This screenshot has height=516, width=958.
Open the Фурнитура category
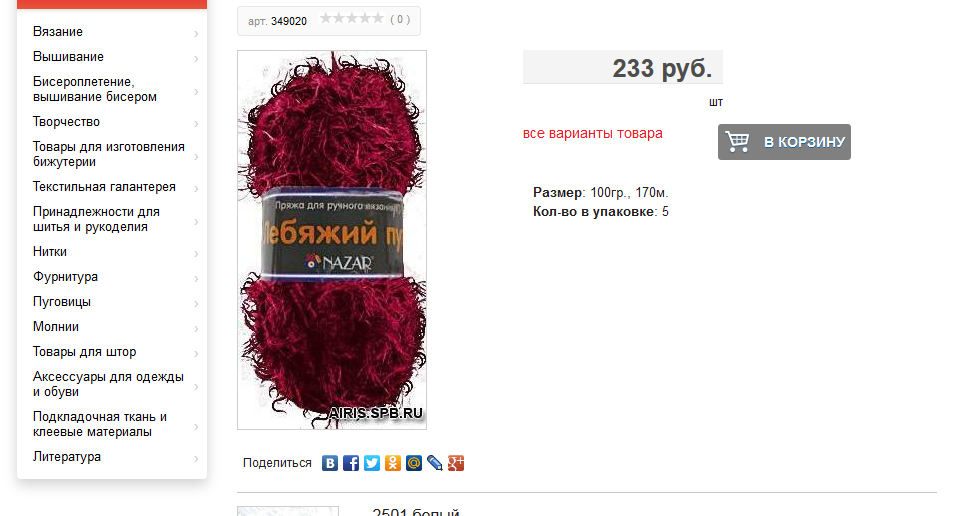click(65, 277)
